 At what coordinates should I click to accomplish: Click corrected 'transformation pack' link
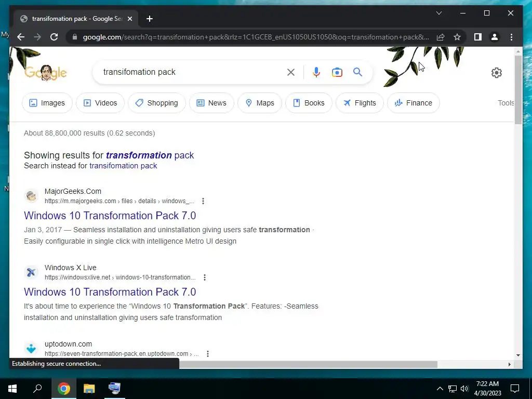[x=150, y=155]
